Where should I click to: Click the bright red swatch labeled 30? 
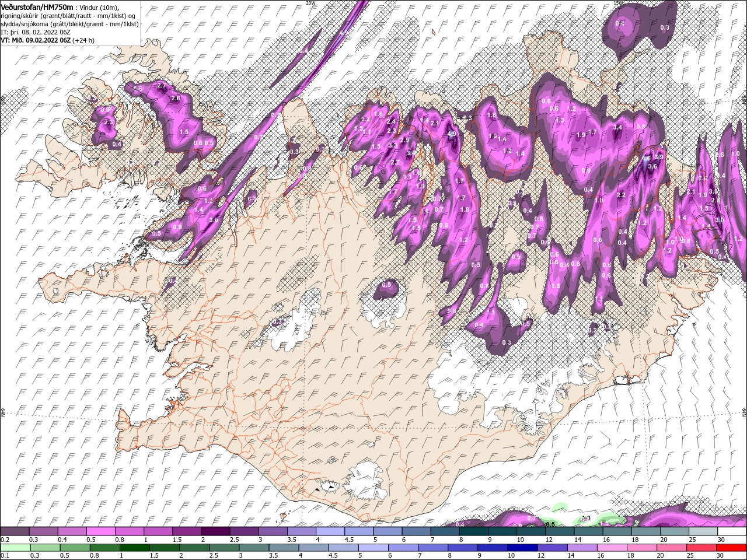731,547
